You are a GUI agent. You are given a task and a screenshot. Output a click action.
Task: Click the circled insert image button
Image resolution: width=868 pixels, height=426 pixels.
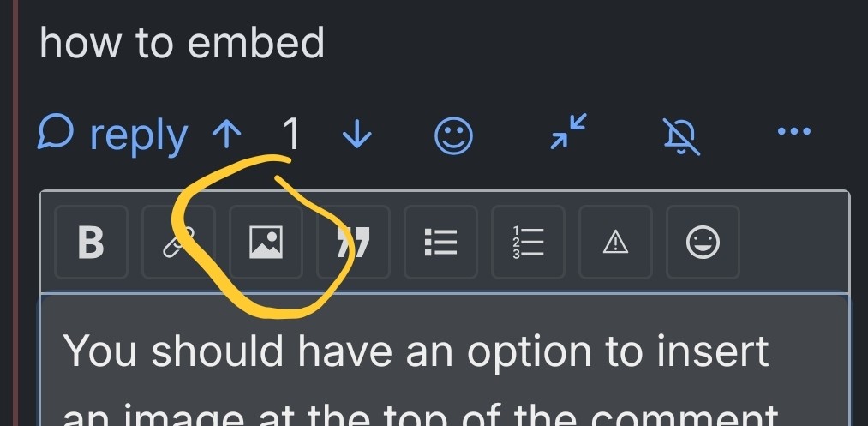[x=266, y=242]
